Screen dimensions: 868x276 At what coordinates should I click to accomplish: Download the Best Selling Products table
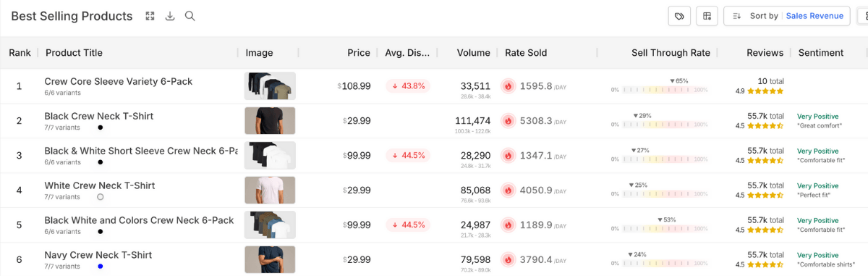coord(170,16)
